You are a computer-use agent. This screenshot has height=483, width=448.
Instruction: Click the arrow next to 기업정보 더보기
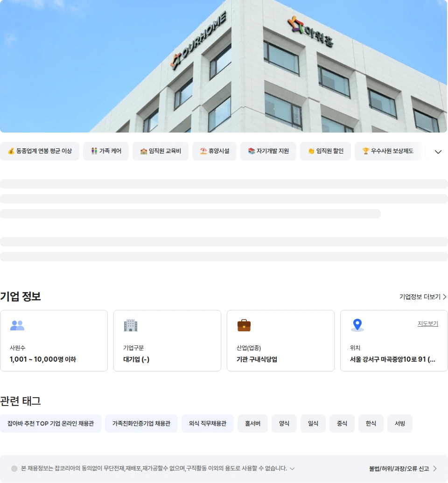[445, 297]
